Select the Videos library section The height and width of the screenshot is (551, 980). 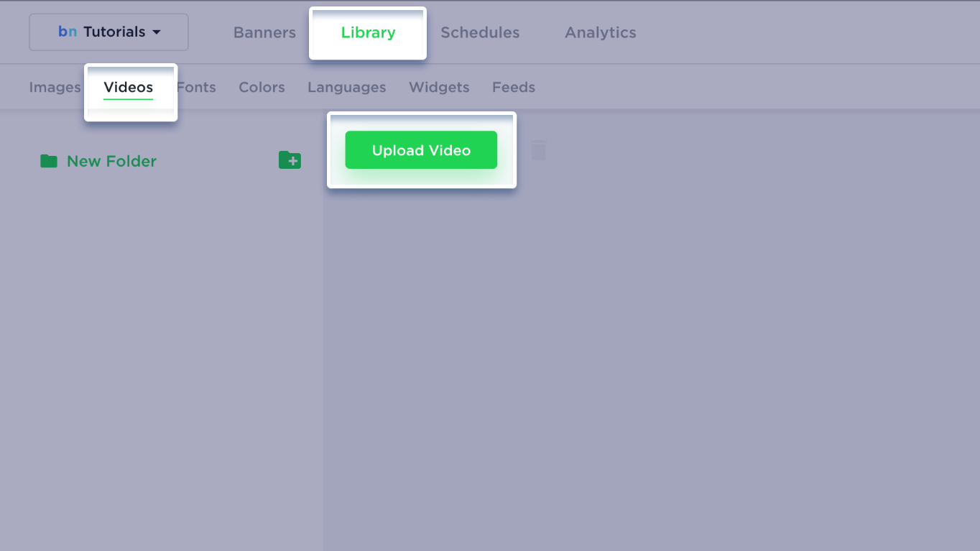pos(129,87)
